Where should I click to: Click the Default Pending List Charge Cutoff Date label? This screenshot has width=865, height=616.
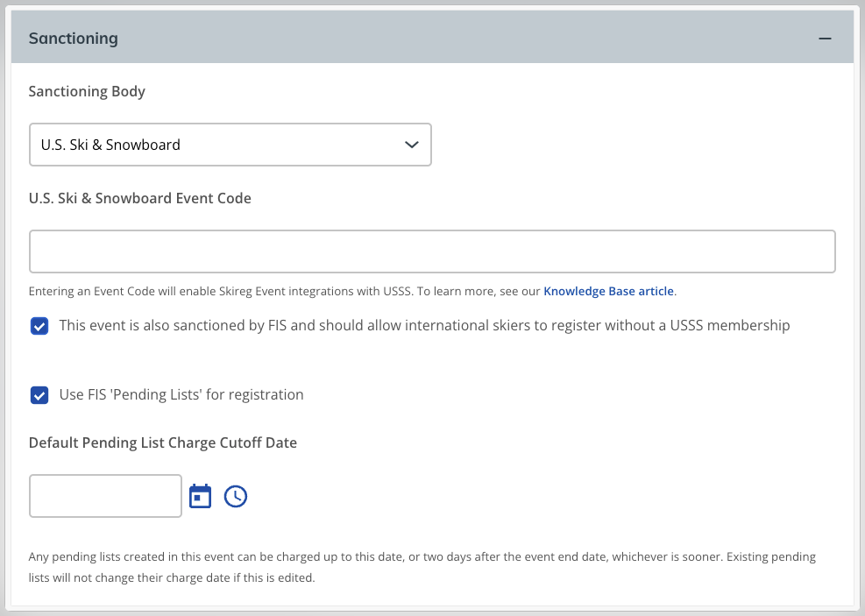pyautogui.click(x=163, y=443)
